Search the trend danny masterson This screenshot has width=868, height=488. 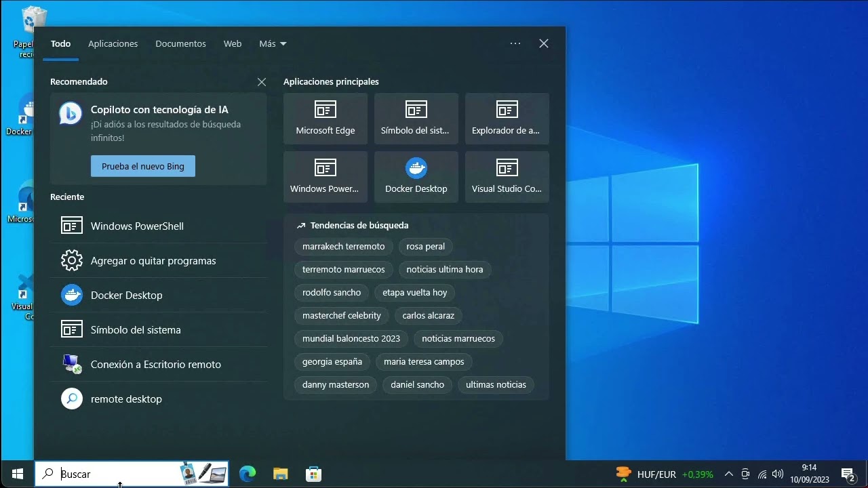pos(336,384)
